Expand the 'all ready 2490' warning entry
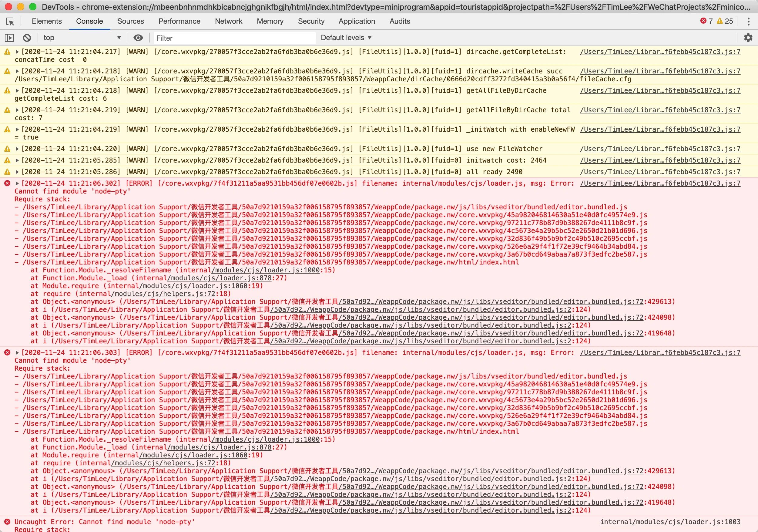This screenshot has height=532, width=758. [x=17, y=172]
